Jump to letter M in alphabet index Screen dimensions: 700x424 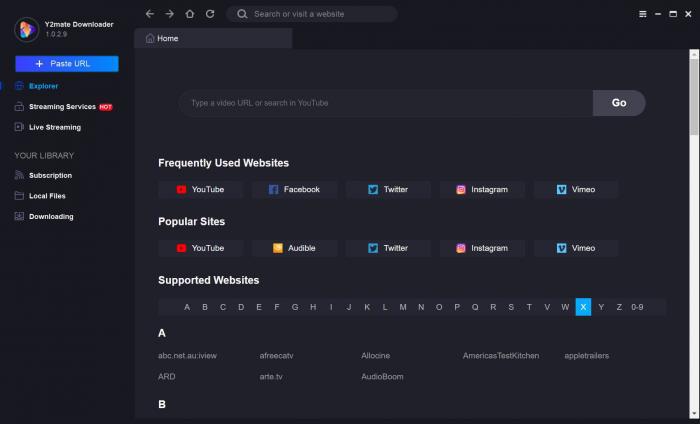coord(403,307)
